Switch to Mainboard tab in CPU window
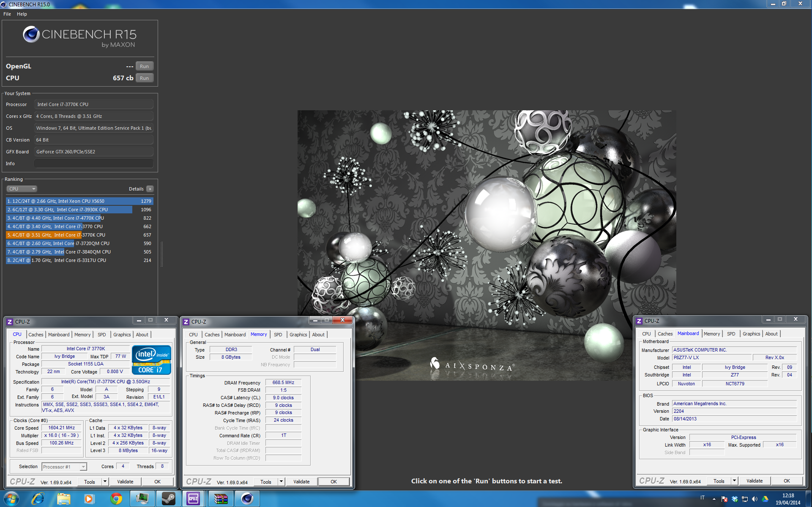 [59, 335]
